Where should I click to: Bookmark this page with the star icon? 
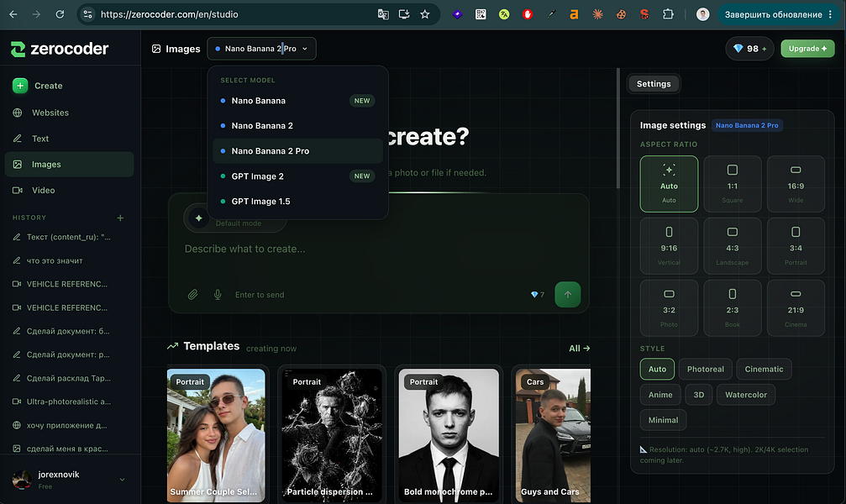click(425, 14)
